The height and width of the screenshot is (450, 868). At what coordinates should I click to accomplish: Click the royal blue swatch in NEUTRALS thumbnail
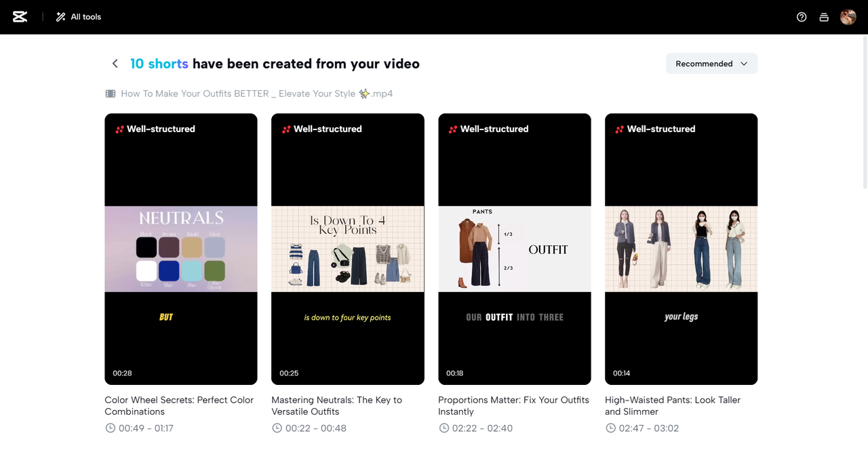169,270
